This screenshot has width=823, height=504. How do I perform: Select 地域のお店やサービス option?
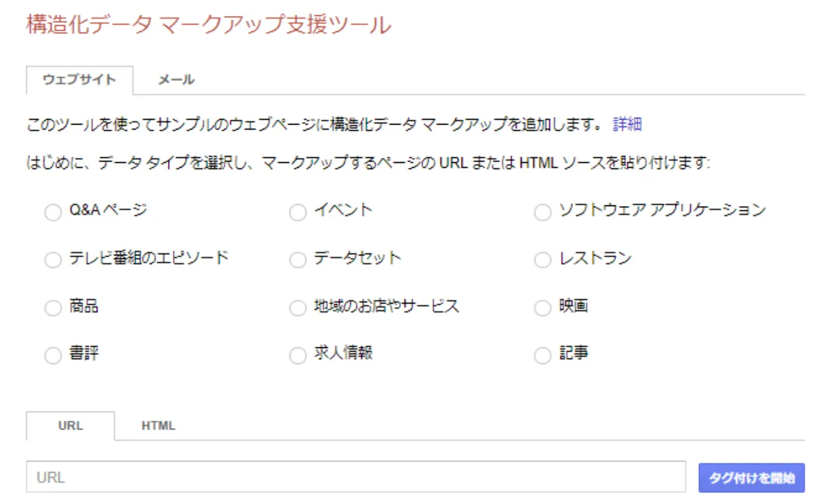coord(297,308)
